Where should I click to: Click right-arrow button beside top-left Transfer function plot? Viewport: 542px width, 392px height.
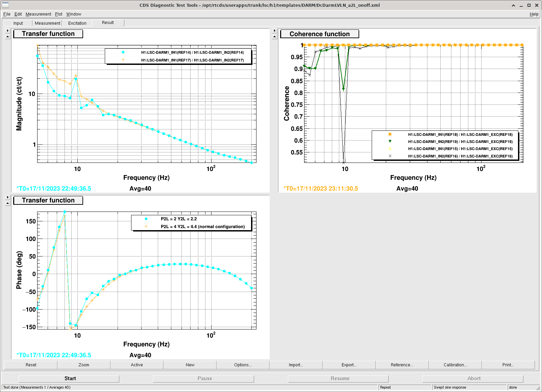(8, 31)
